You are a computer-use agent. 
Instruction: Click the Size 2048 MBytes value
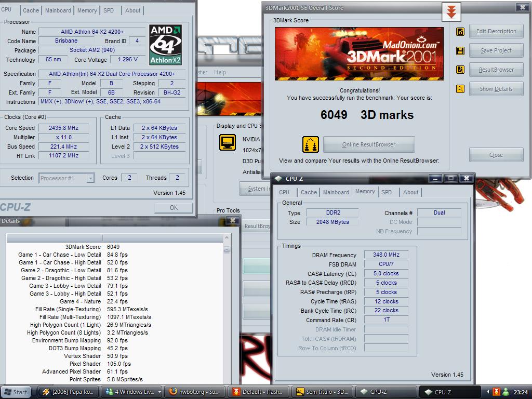tap(332, 222)
